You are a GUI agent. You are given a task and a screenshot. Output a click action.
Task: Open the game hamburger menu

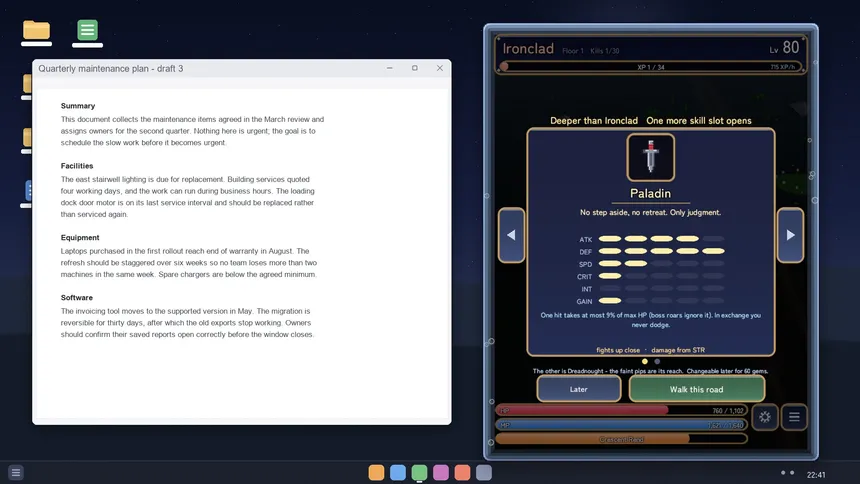(794, 417)
